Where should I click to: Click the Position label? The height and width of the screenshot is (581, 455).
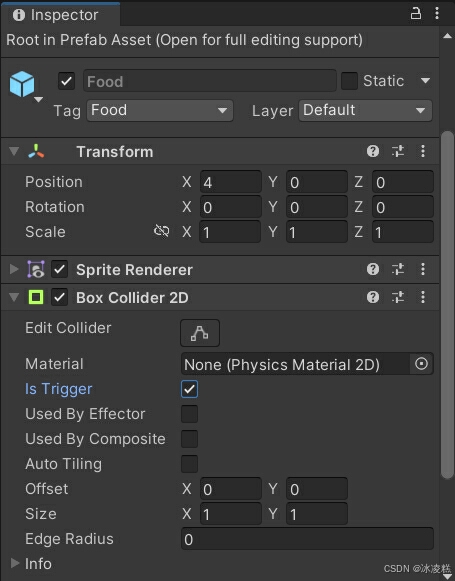point(54,182)
